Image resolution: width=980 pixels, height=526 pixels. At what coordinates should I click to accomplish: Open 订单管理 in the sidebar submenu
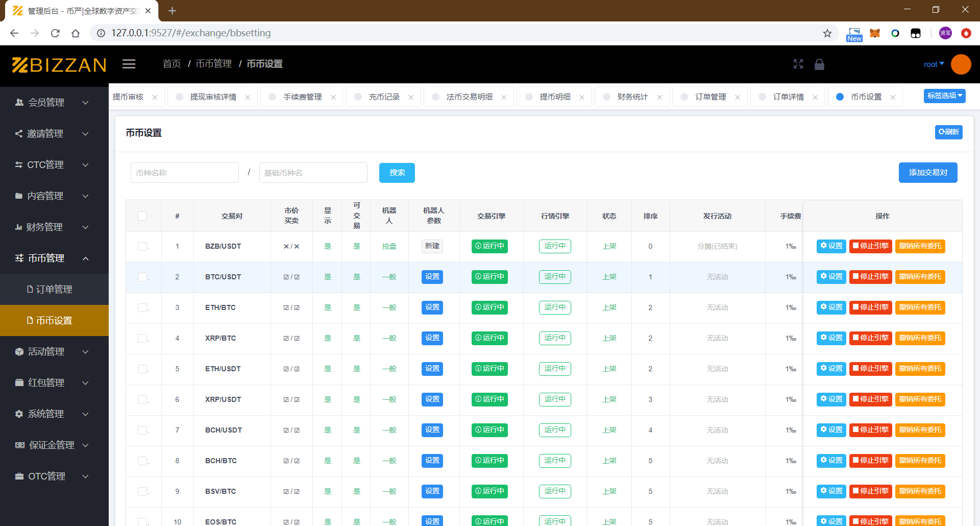pos(54,289)
